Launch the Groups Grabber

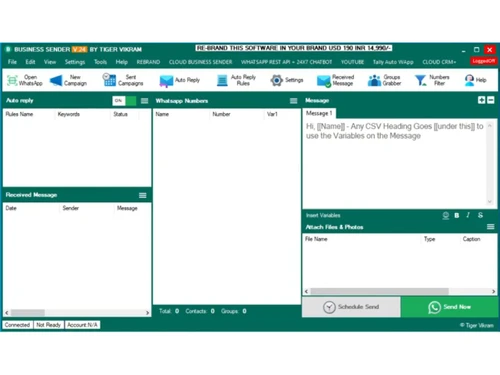click(x=384, y=80)
